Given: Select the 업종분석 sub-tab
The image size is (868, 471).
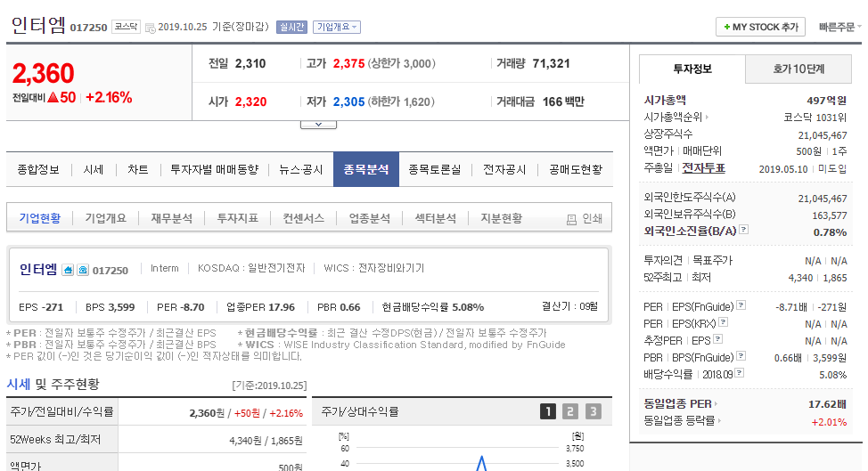Looking at the screenshot, I should click(369, 218).
